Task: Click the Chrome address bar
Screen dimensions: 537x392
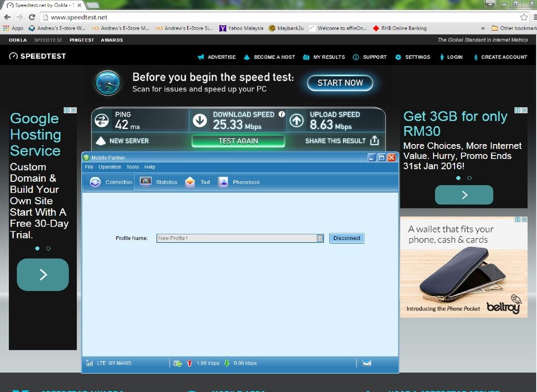Action: point(262,17)
